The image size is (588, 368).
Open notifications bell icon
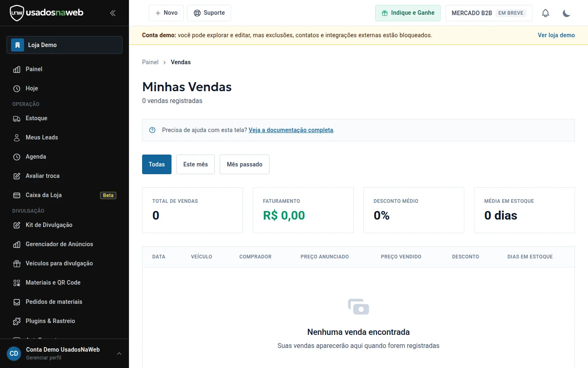pyautogui.click(x=546, y=13)
